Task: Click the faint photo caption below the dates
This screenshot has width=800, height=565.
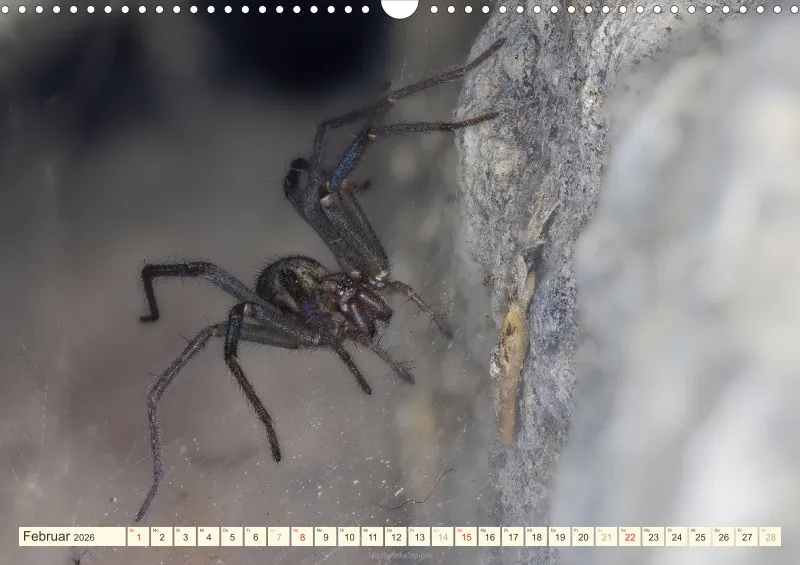Action: click(401, 555)
